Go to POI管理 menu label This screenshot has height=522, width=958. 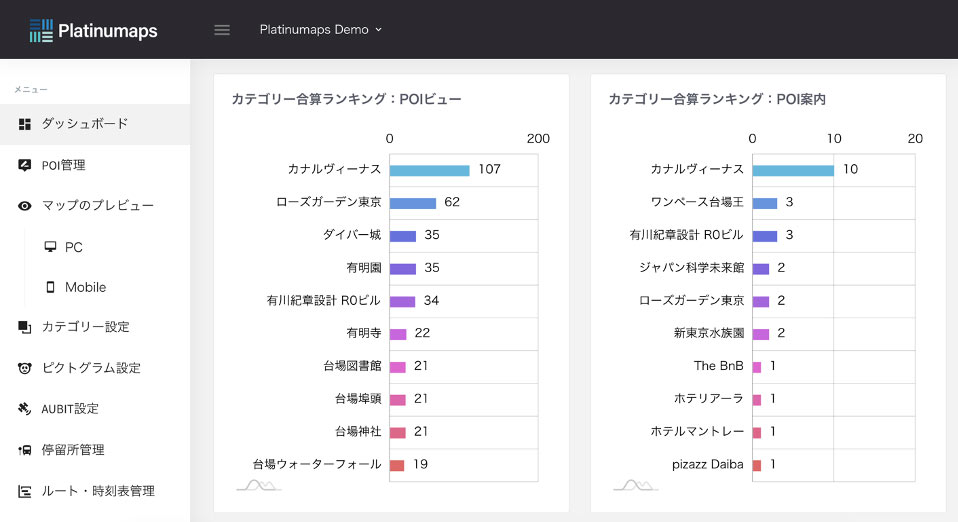(64, 165)
